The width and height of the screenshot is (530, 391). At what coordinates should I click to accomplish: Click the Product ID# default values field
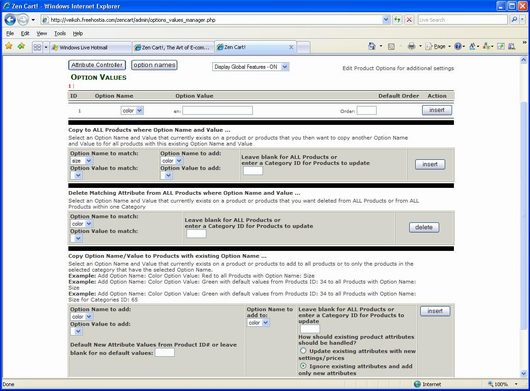point(165,352)
